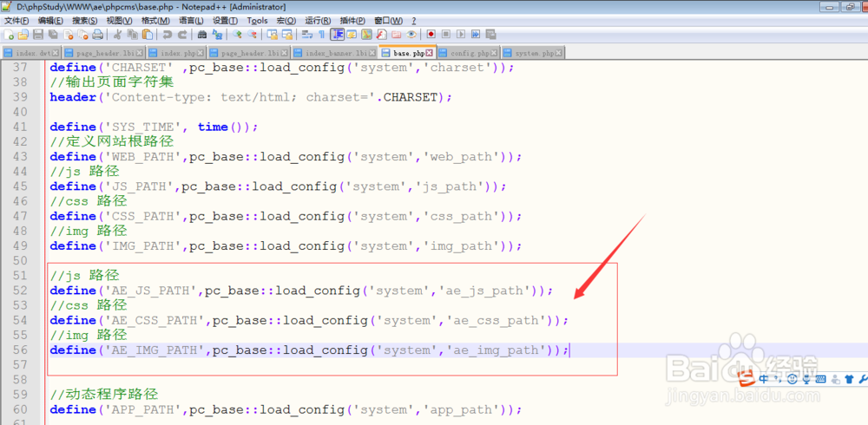Switch to the system.php tab
Screen dimensions: 868x425
[533, 53]
